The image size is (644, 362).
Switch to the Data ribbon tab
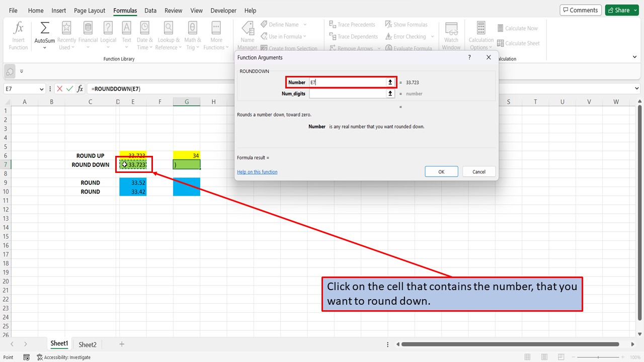[x=150, y=10]
